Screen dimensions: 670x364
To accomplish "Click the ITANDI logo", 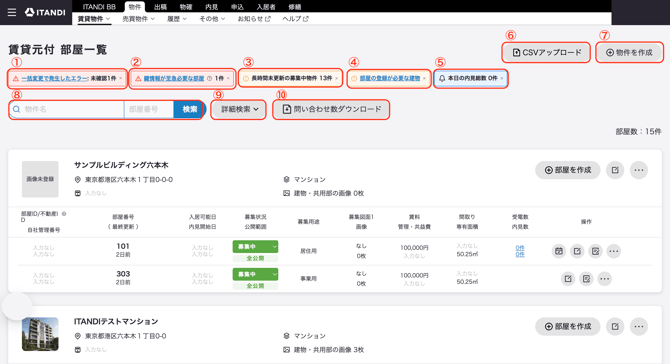I will [x=45, y=12].
